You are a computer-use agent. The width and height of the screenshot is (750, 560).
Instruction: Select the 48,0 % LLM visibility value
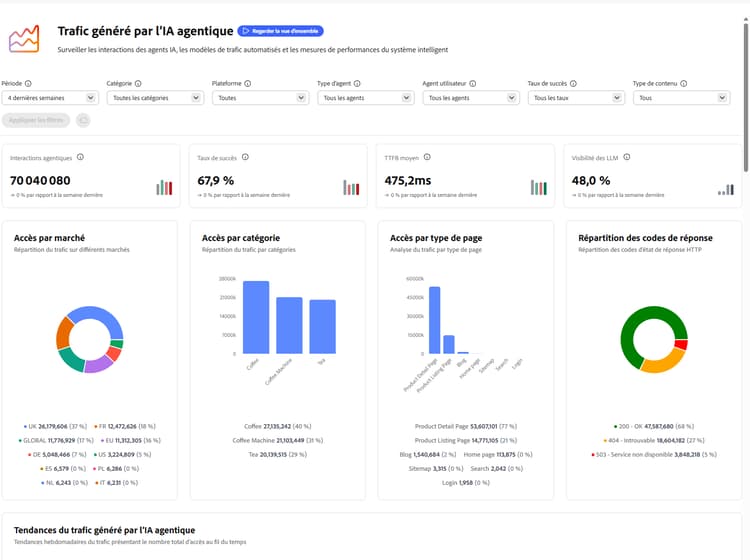pos(591,181)
